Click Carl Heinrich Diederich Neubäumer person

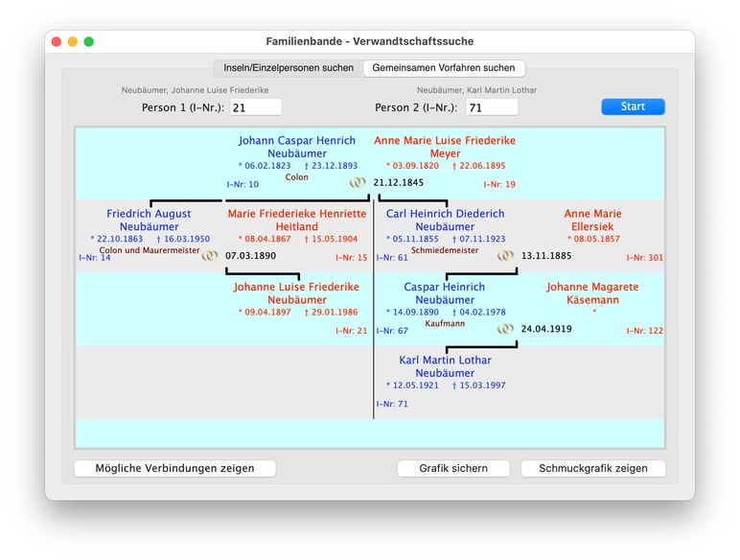coord(445,221)
